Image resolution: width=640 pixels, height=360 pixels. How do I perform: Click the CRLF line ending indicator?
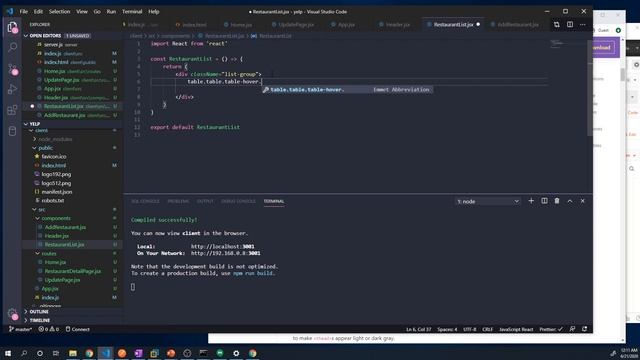tap(487, 329)
